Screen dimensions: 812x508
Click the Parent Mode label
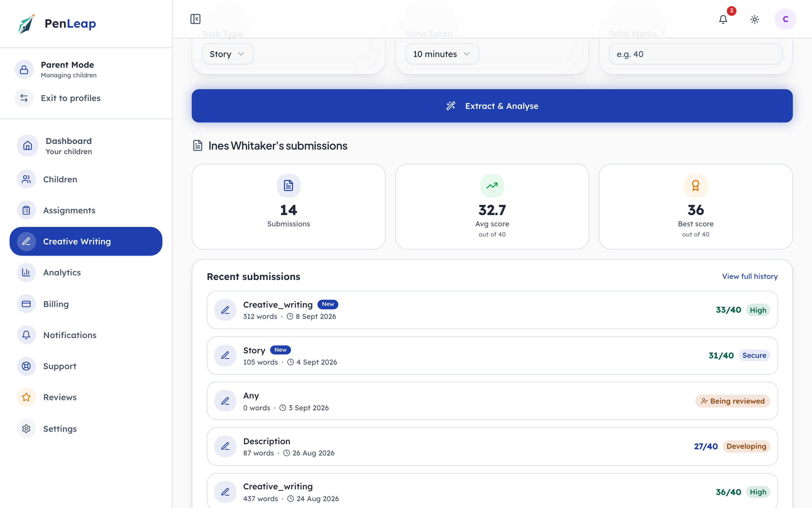(x=67, y=65)
